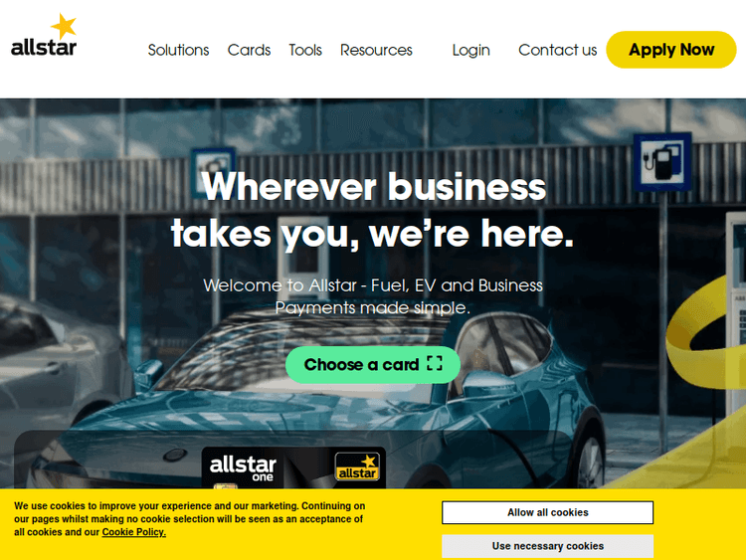Expand the Cards menu
The width and height of the screenshot is (746, 560).
249,50
